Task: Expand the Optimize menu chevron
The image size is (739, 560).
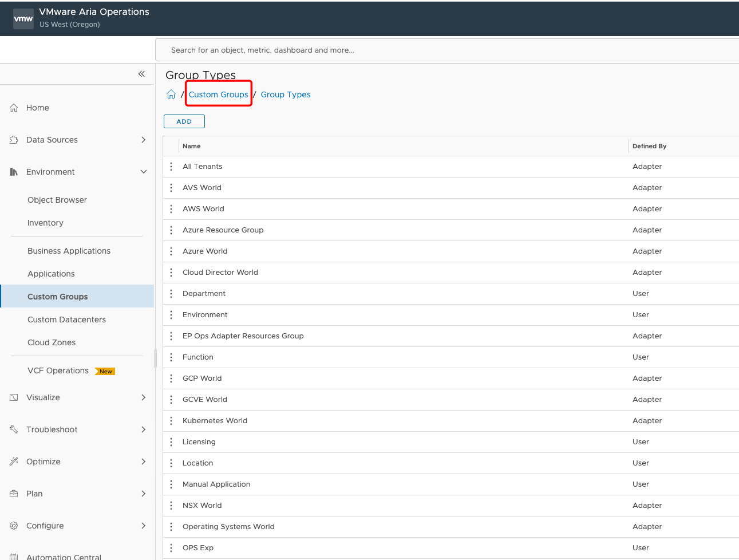Action: click(143, 462)
